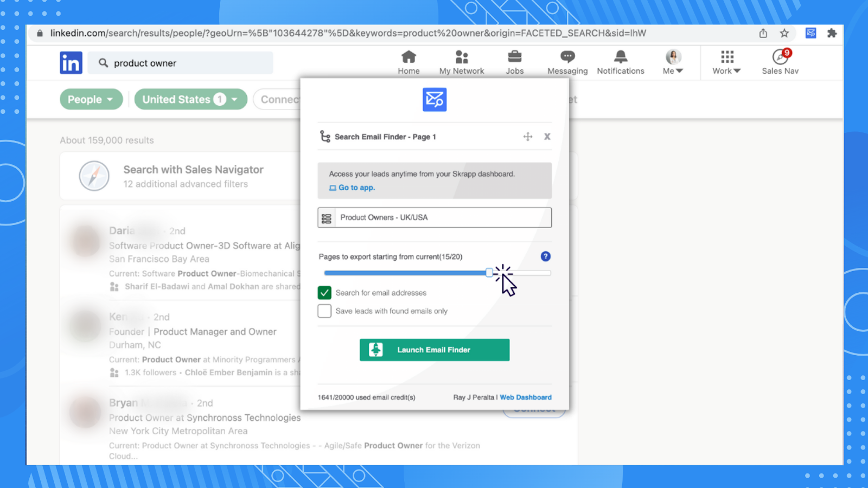
Task: Click the Connections filter pill
Action: tap(277, 99)
